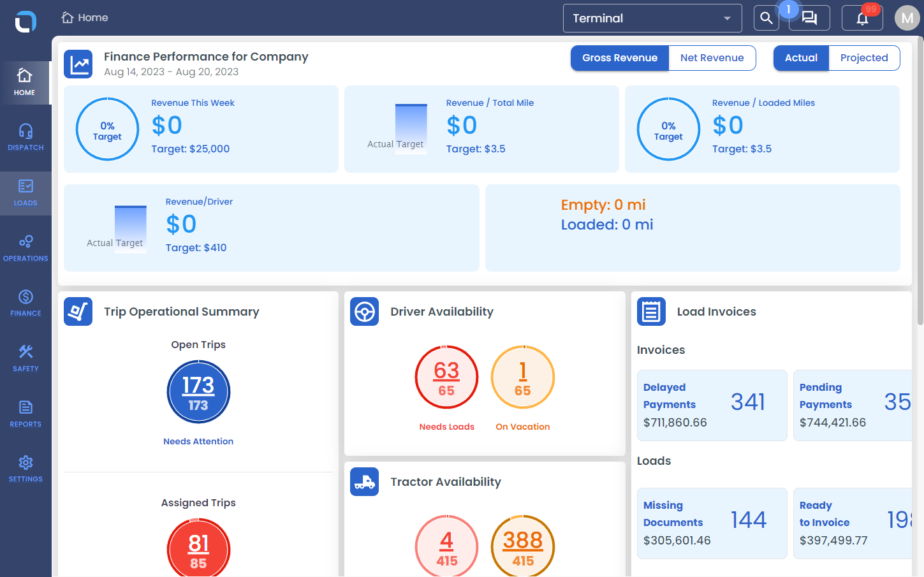
Task: Switch to Gross Revenue view
Action: [x=620, y=58]
